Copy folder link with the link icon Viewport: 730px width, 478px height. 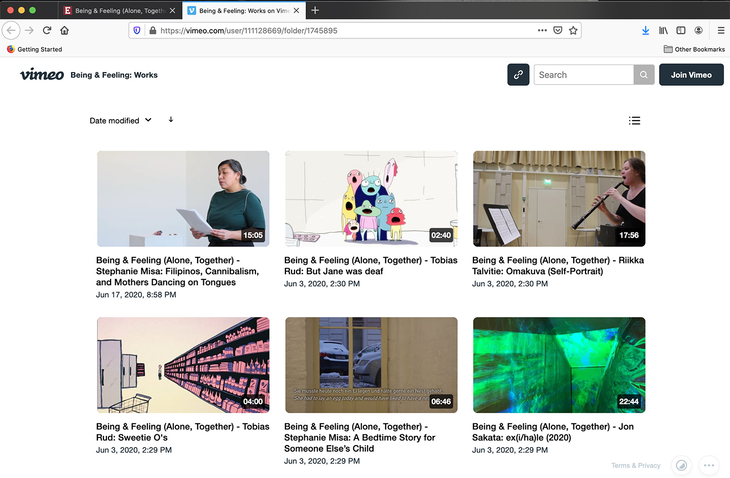point(518,75)
